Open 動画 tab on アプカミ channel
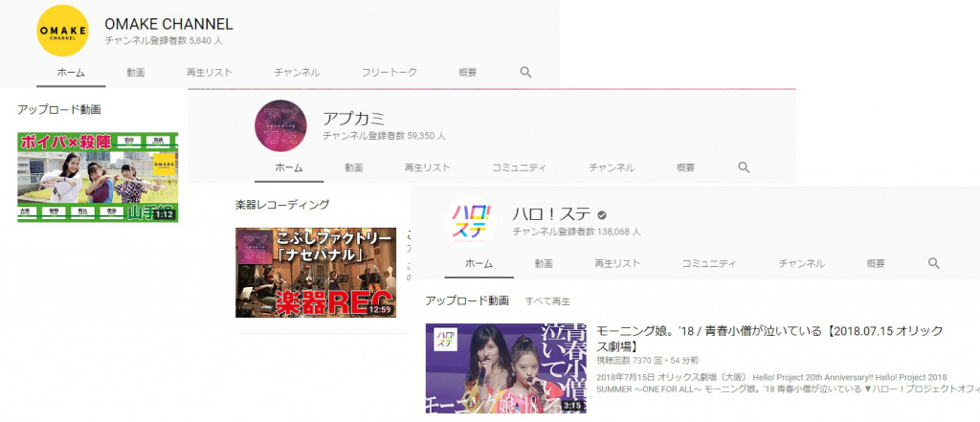 [354, 167]
